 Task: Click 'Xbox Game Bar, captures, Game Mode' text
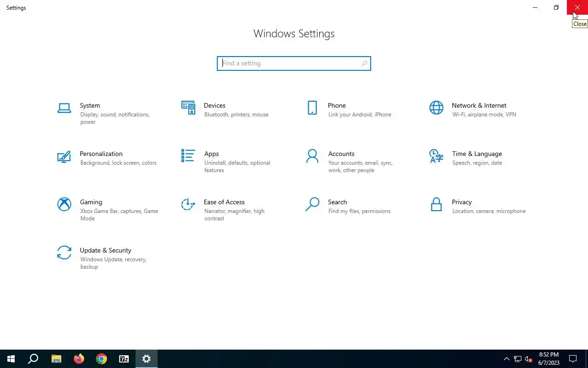(x=119, y=215)
